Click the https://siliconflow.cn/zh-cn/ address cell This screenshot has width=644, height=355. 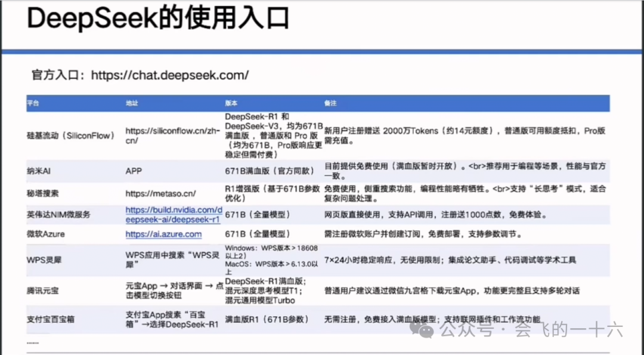pyautogui.click(x=173, y=135)
